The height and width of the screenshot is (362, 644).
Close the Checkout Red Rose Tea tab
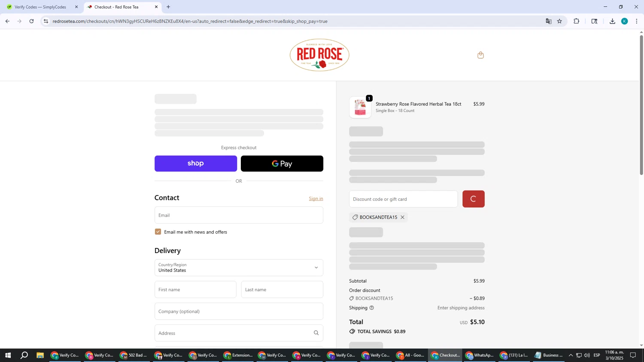coord(156,7)
